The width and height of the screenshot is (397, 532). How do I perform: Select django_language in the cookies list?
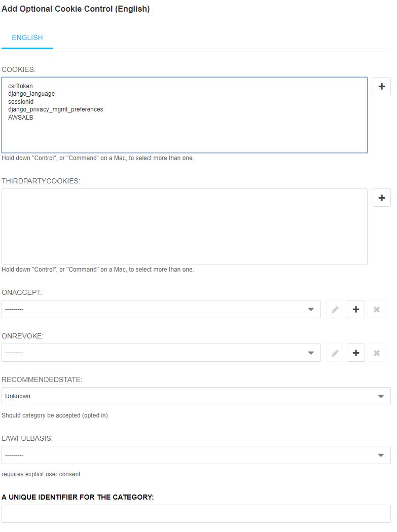[x=31, y=94]
